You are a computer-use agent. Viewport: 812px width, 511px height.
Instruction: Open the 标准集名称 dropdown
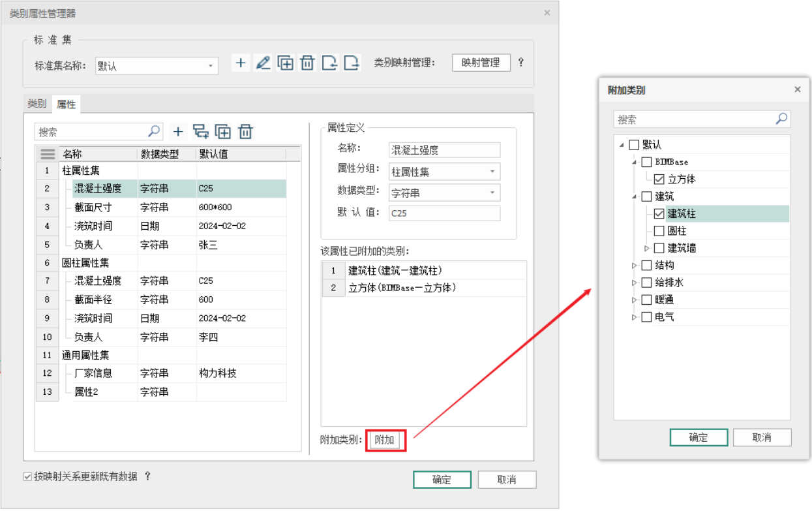211,66
